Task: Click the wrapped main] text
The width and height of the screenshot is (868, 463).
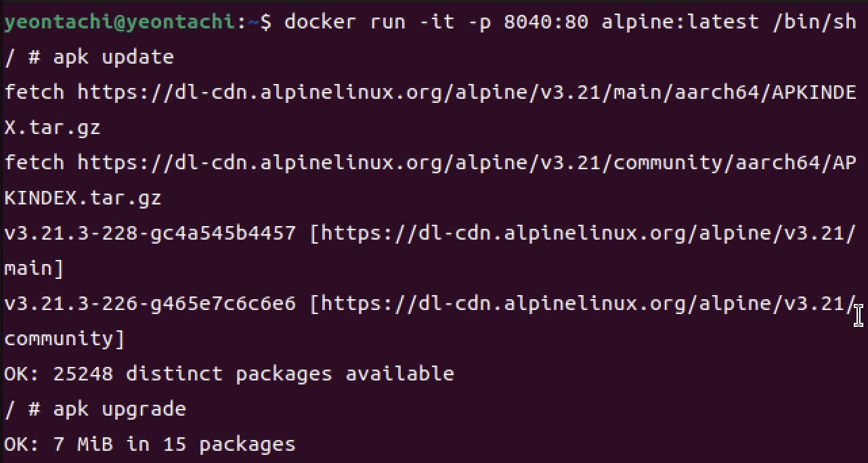Action: point(34,268)
